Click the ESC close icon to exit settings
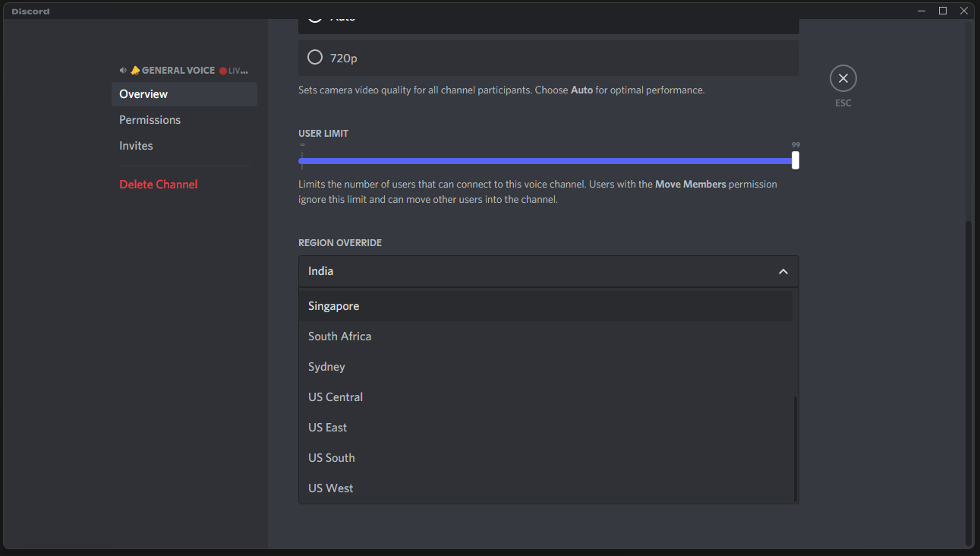The width and height of the screenshot is (980, 556). [843, 77]
